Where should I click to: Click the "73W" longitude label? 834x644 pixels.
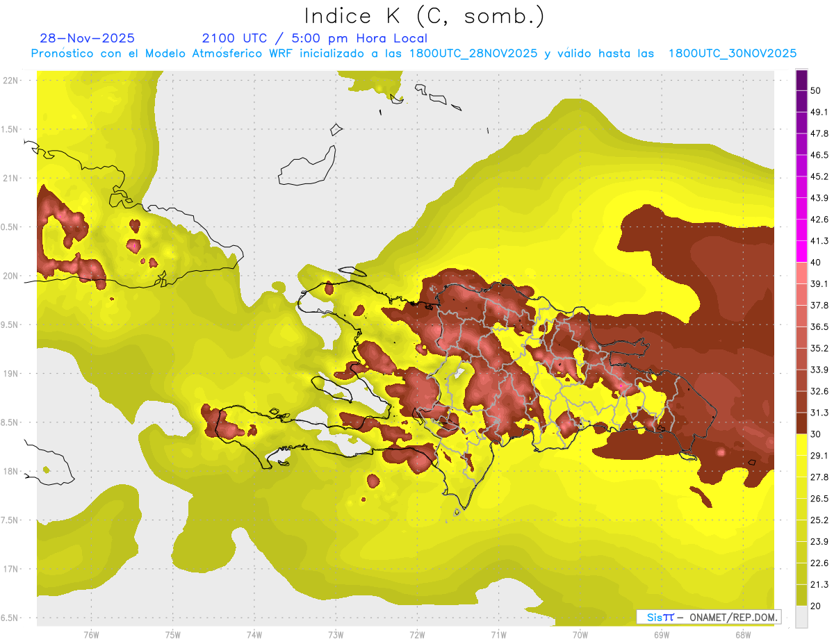(335, 635)
